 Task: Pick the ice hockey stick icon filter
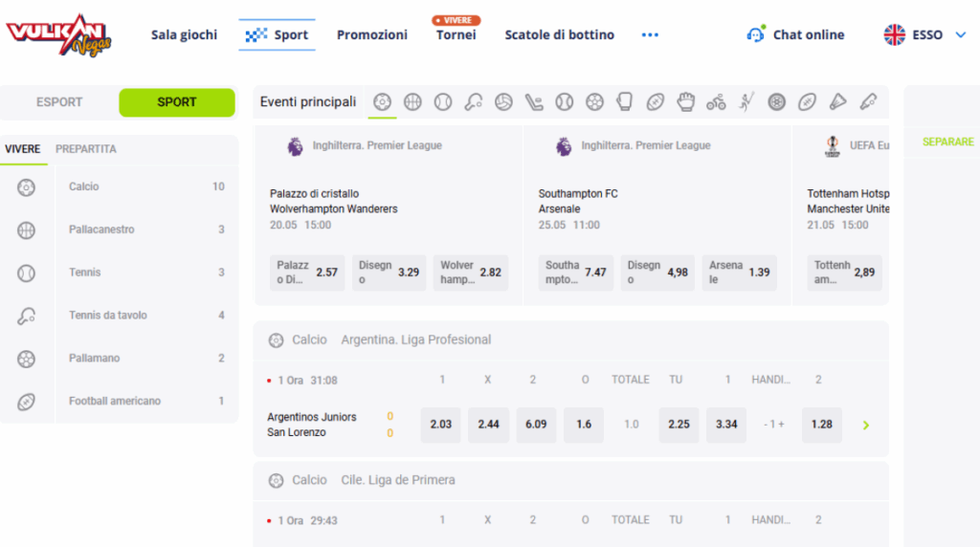tap(534, 101)
